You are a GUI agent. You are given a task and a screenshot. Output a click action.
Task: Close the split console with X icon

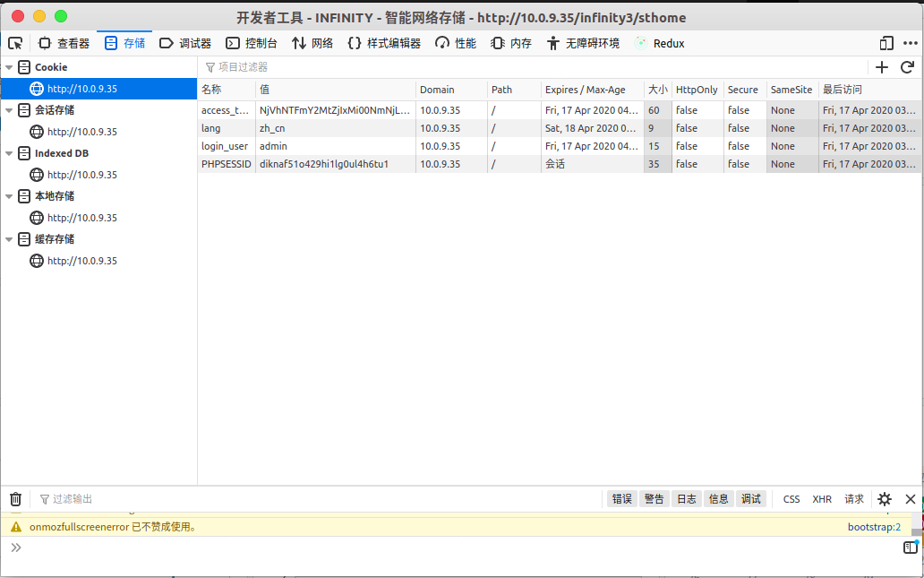click(x=911, y=499)
